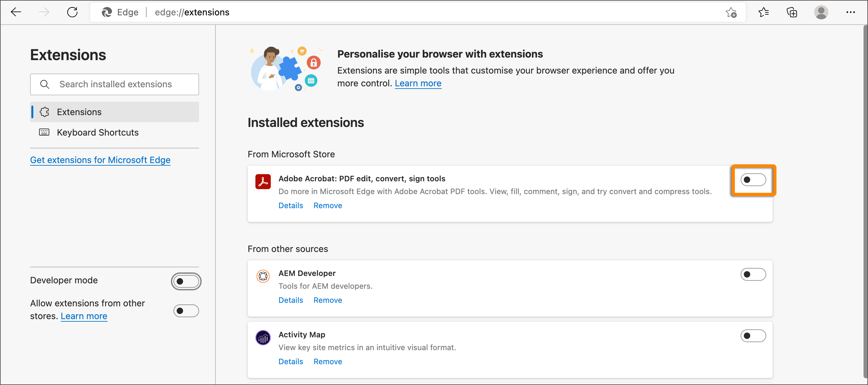Click the back arrow navigation icon
Screen dimensions: 868x385
point(15,13)
